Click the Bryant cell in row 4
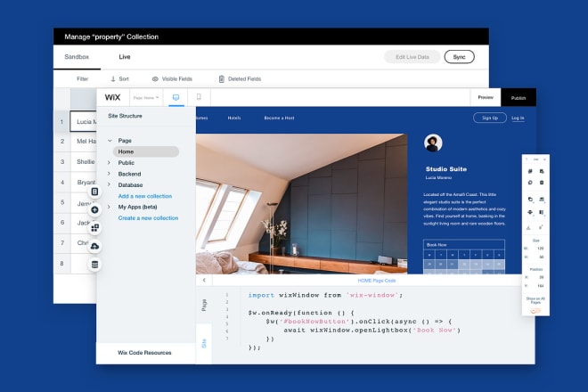The width and height of the screenshot is (588, 392). click(86, 182)
